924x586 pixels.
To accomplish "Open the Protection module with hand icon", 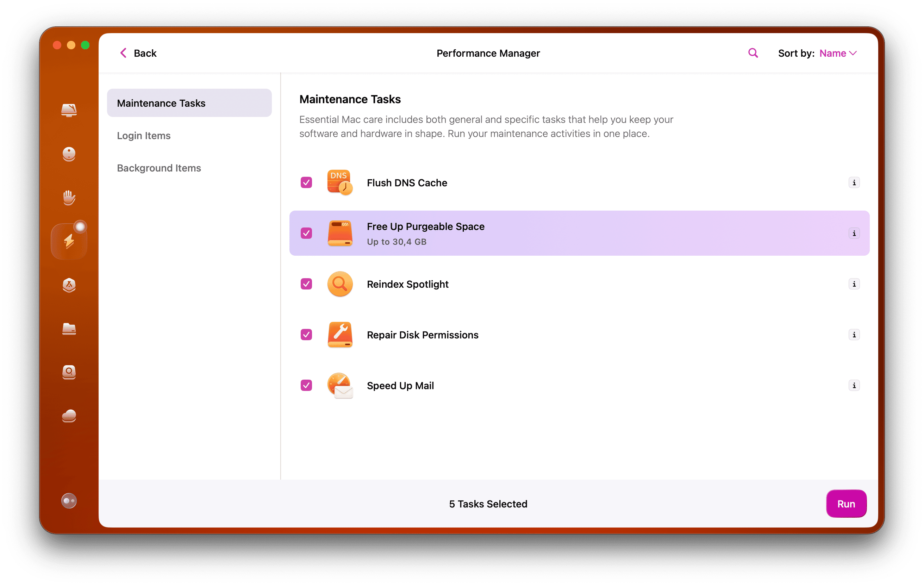I will coord(69,198).
